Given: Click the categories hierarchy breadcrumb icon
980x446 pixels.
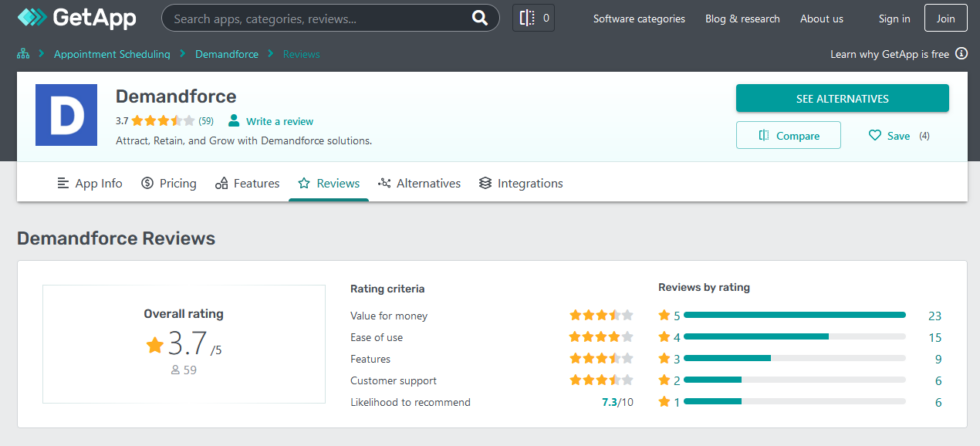Looking at the screenshot, I should coord(23,54).
